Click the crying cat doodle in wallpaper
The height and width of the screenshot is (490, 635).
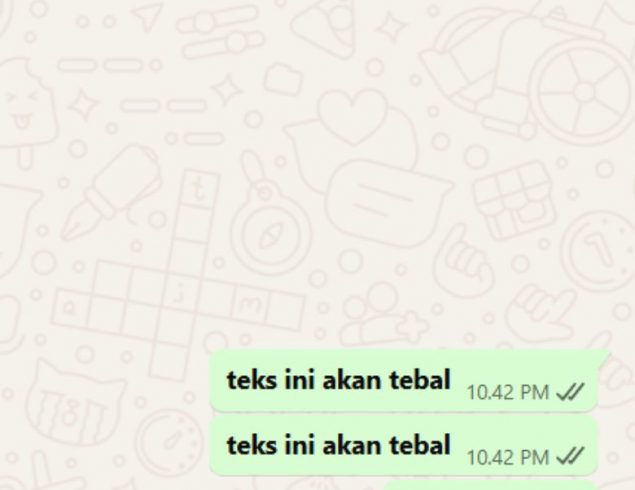coord(71,407)
